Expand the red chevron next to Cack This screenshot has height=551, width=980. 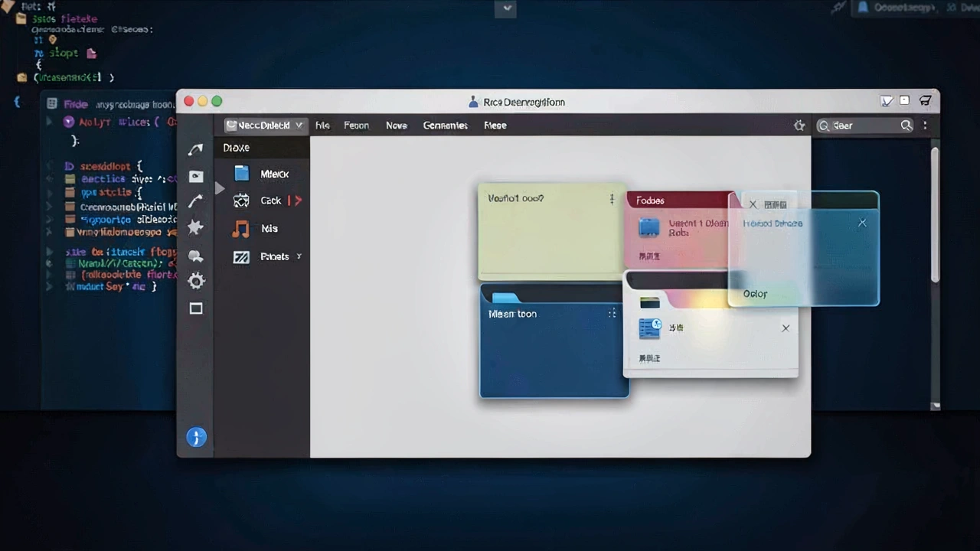[298, 201]
